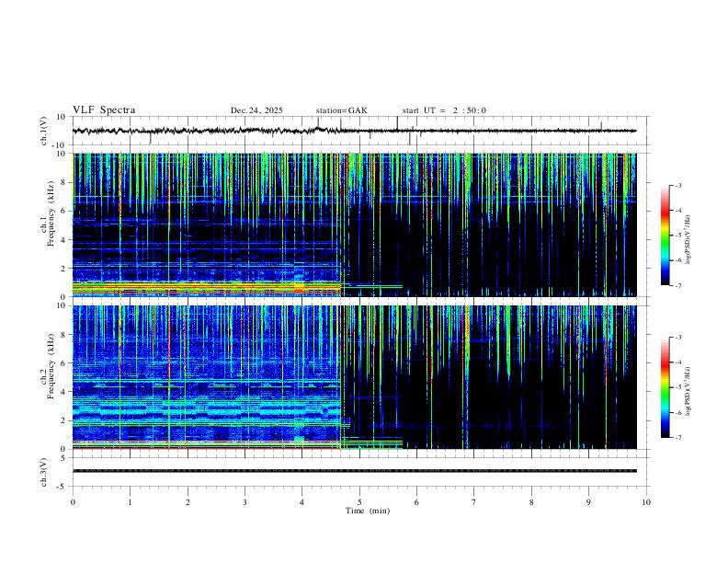The image size is (728, 563).
Task: Click the ch.1 spectrogram plot area
Action: pos(354,224)
